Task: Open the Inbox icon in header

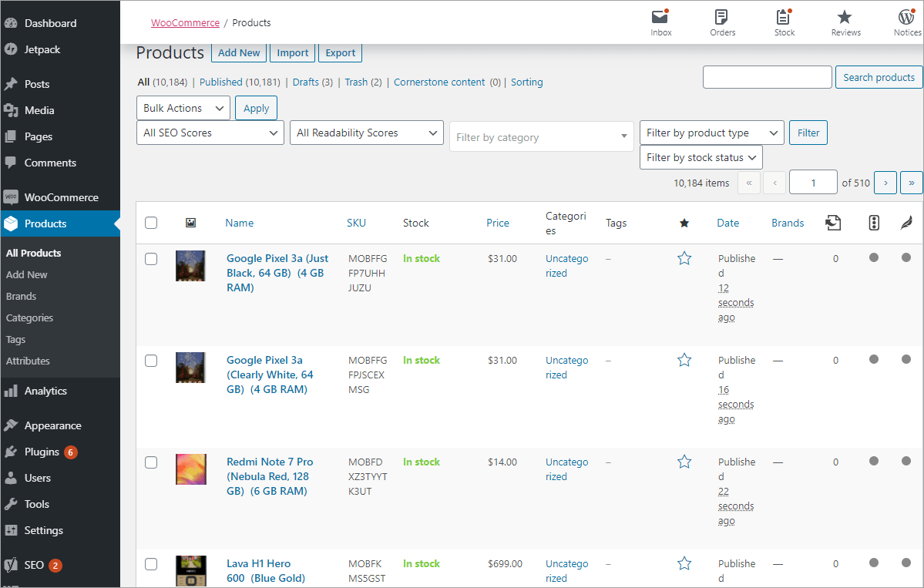Action: coord(660,16)
